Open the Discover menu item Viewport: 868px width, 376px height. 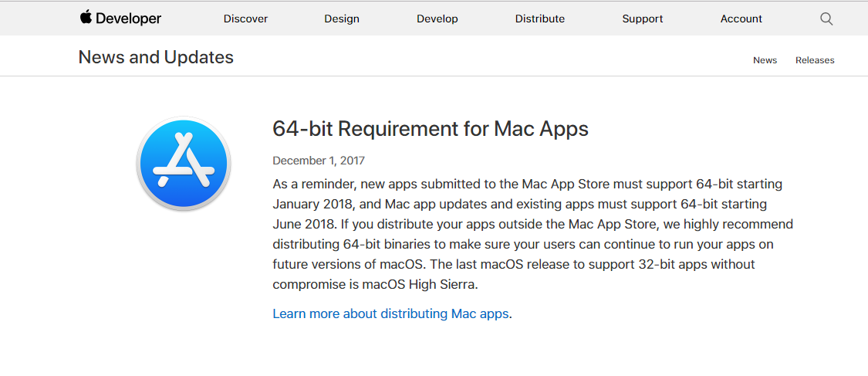(x=245, y=19)
